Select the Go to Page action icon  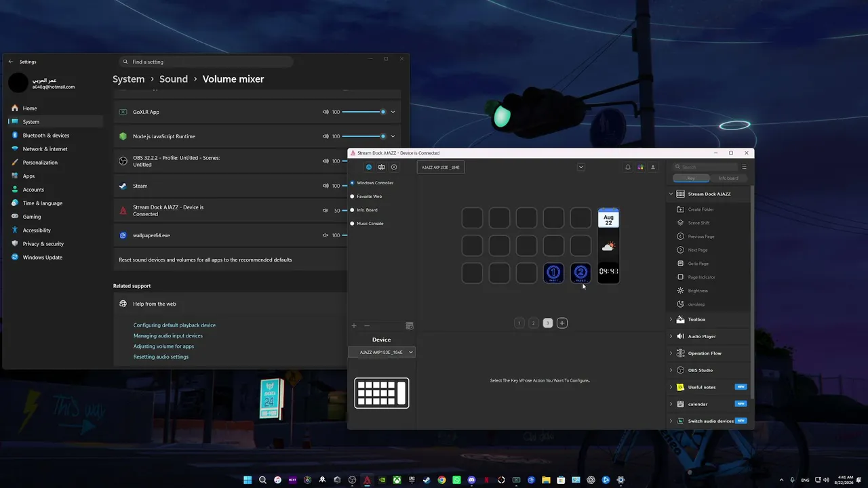(x=681, y=264)
